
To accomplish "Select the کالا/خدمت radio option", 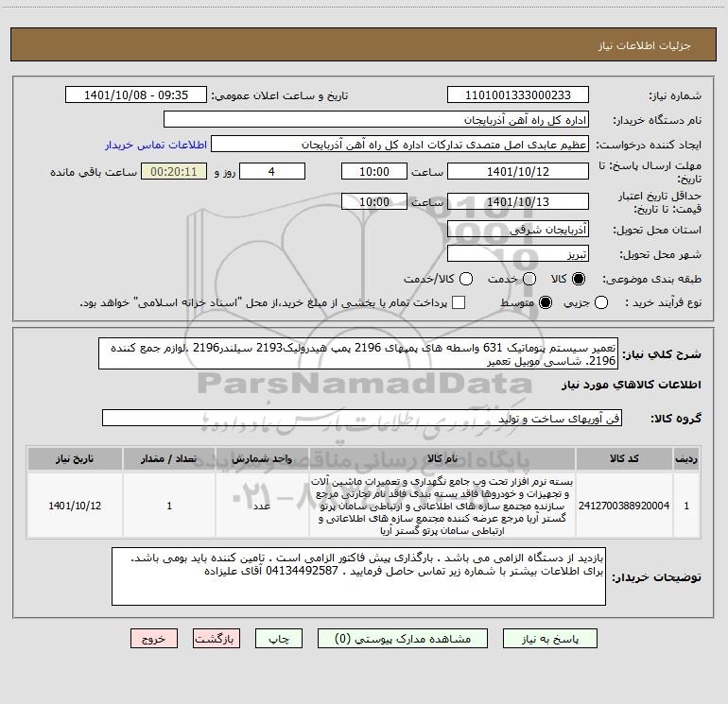I will coord(466,279).
